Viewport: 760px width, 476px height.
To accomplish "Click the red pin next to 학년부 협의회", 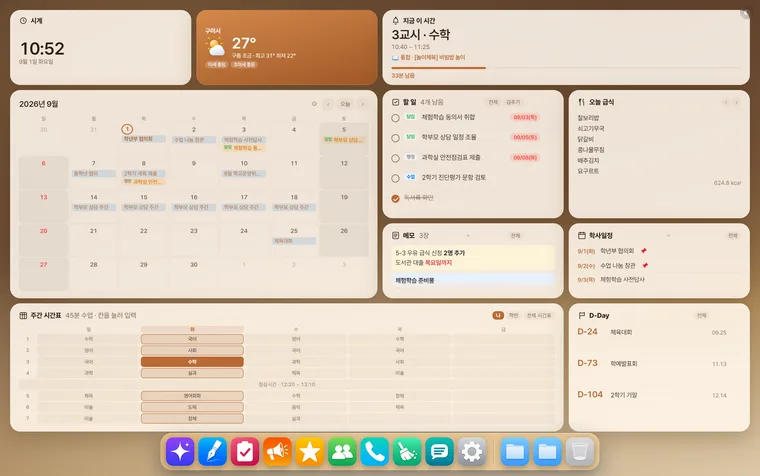I will click(x=644, y=251).
